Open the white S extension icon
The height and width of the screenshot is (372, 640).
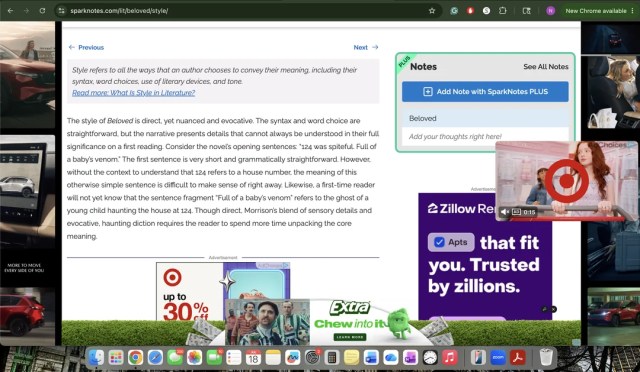(486, 11)
